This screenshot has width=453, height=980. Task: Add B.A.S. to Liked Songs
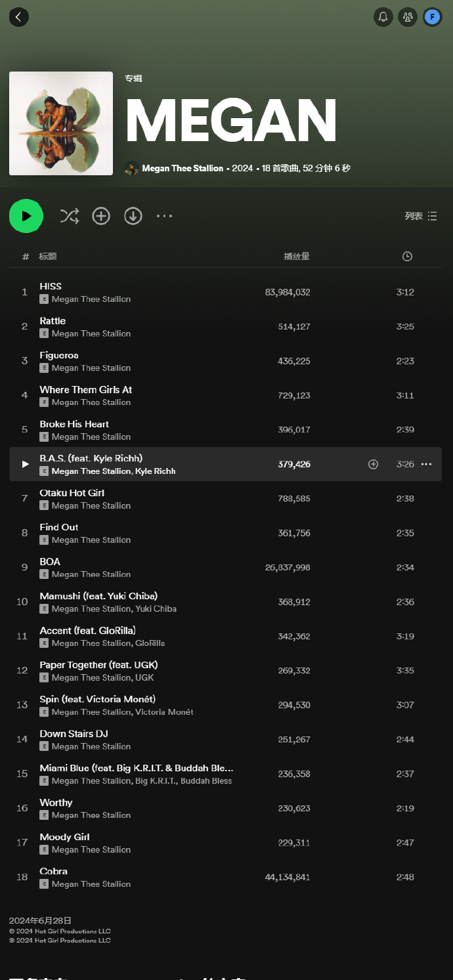click(373, 464)
